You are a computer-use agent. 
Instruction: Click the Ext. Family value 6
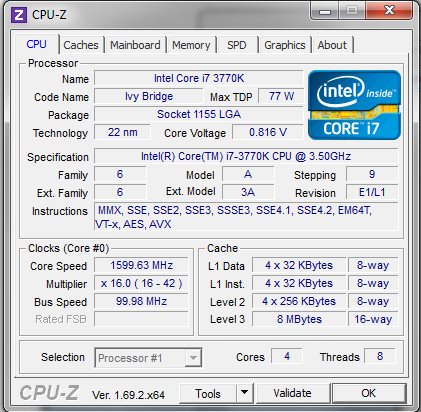pyautogui.click(x=120, y=192)
